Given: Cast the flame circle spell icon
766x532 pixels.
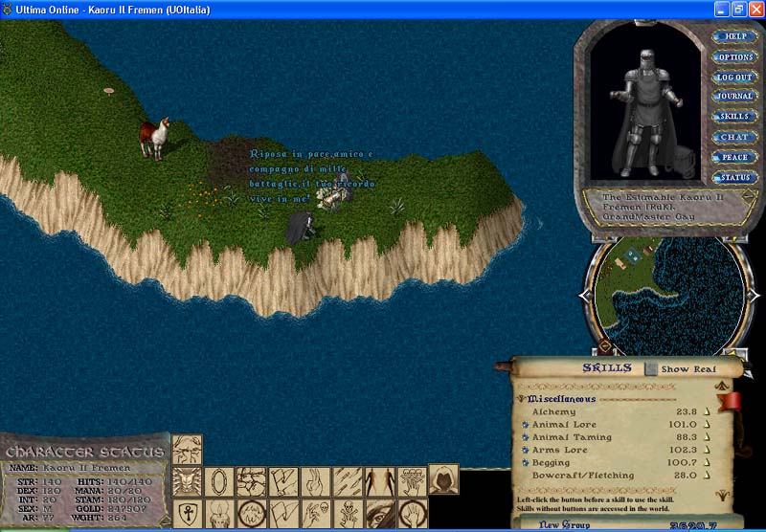Looking at the screenshot, I should 251,514.
